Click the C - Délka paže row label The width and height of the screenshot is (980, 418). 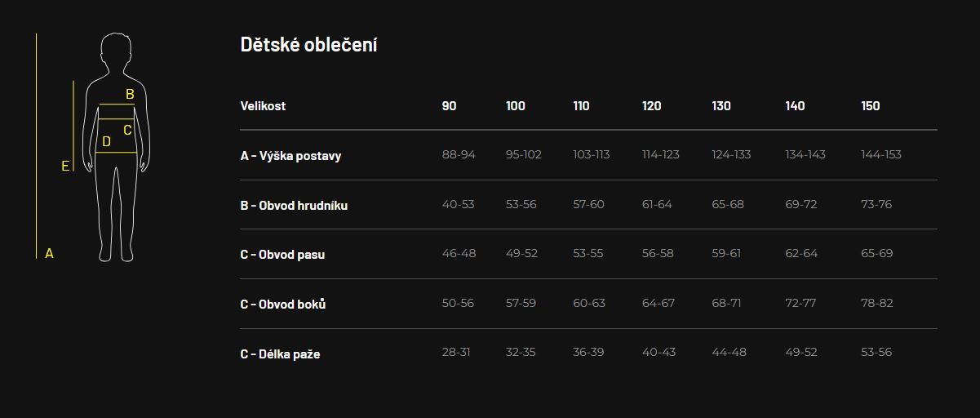point(280,354)
